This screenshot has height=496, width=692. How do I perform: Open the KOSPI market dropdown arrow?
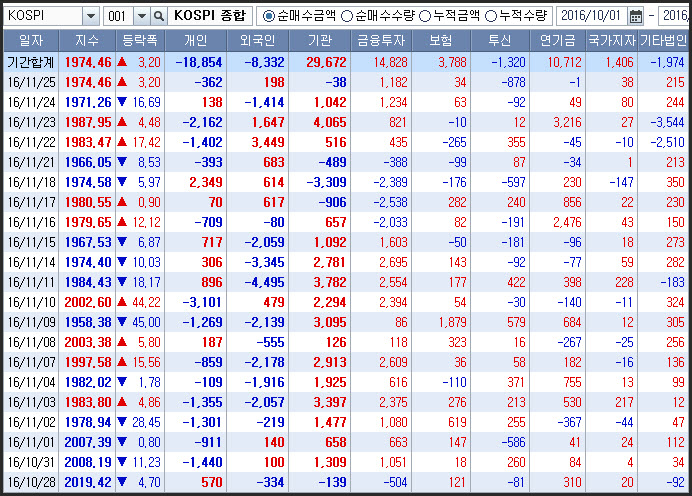(x=90, y=16)
